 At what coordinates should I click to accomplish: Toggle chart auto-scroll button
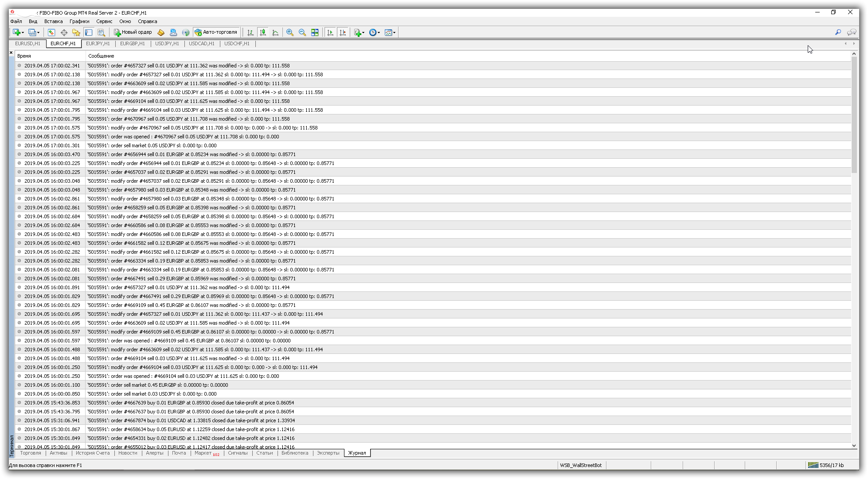(x=330, y=32)
